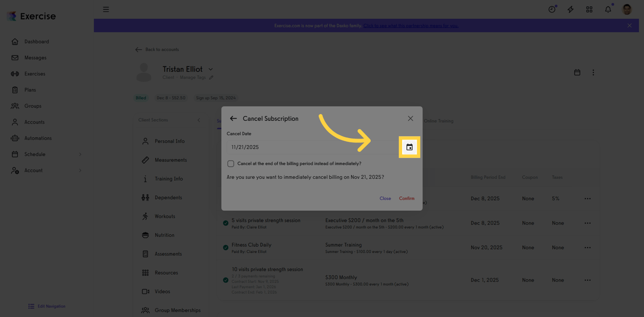This screenshot has width=644, height=317.
Task: Click the back arrow in Cancel Subscription dialog
Action: tap(233, 118)
